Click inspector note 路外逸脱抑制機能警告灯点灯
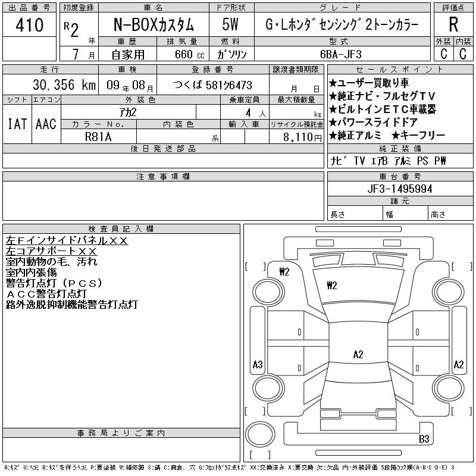Viewport: 476px width, 476px height. (x=72, y=304)
